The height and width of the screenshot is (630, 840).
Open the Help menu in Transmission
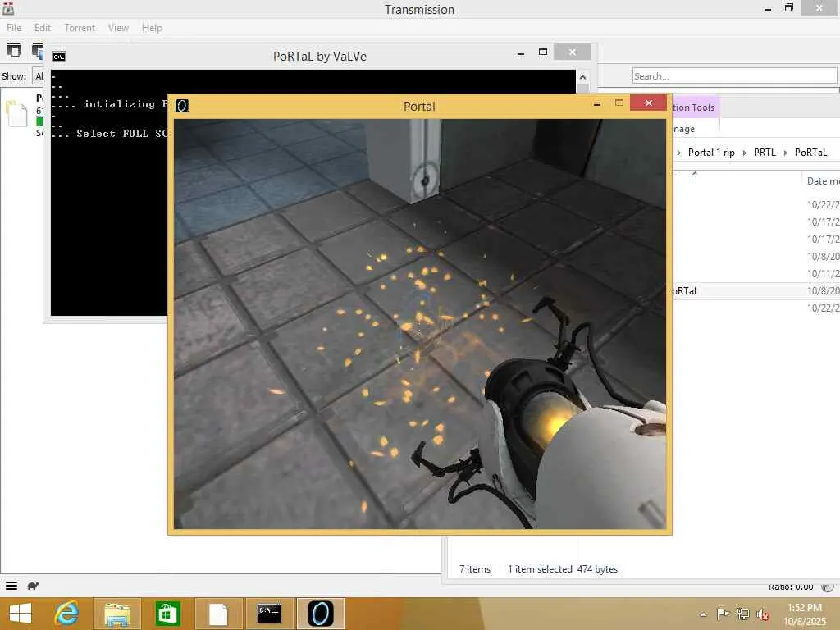tap(152, 28)
